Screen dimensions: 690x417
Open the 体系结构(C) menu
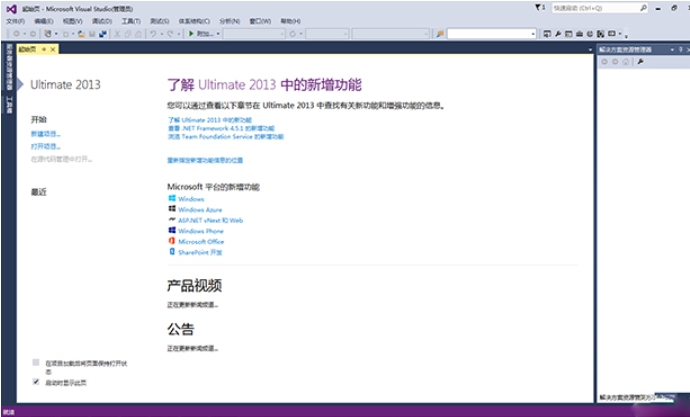pyautogui.click(x=194, y=21)
